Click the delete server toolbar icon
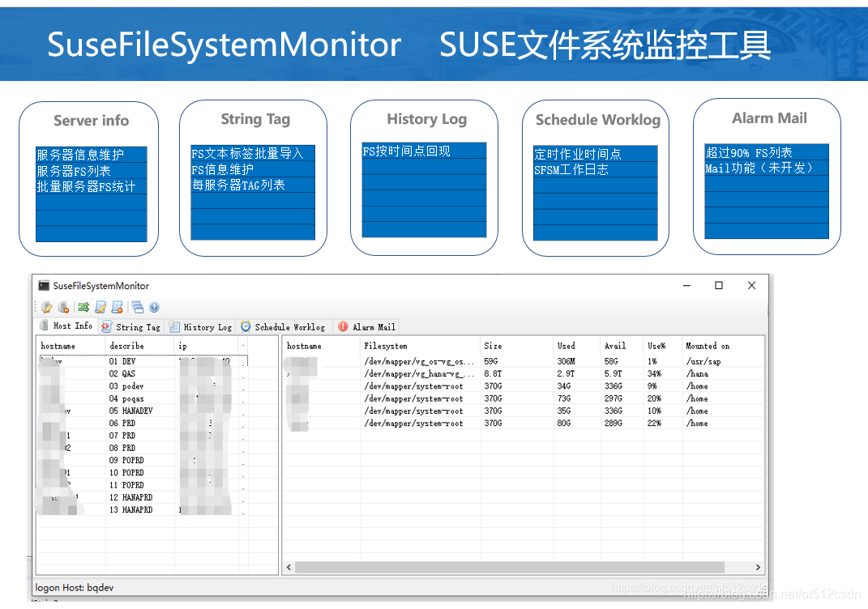The width and height of the screenshot is (868, 609). click(64, 307)
